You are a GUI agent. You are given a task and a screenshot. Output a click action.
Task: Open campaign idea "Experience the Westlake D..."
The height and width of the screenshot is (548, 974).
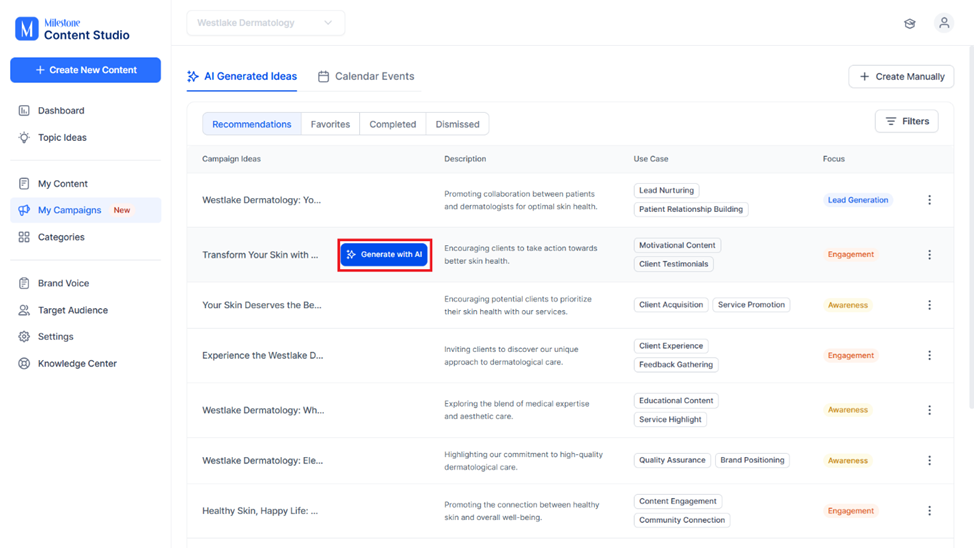(x=262, y=355)
